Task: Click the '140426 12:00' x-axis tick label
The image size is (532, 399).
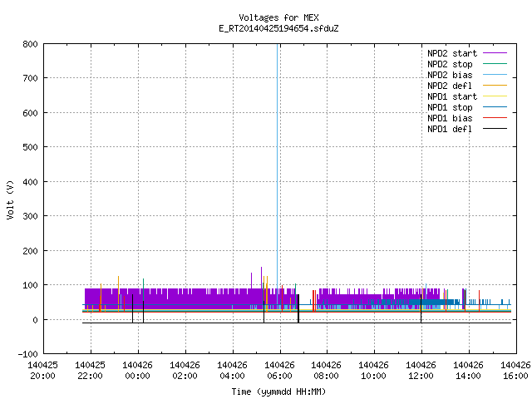Action: [x=421, y=371]
